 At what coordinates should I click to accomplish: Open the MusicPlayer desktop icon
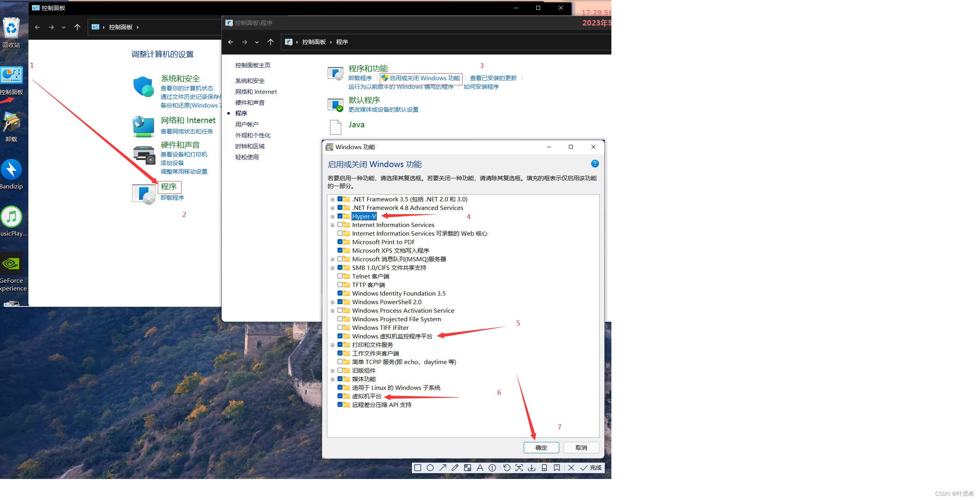[11, 217]
